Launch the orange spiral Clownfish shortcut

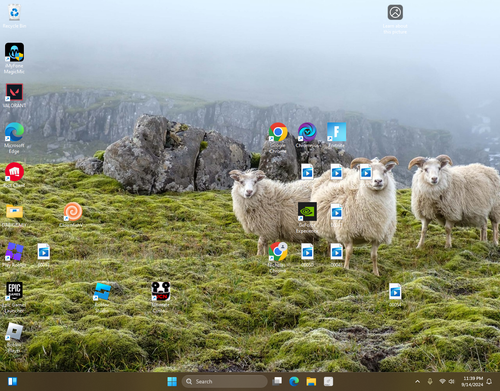point(73,212)
